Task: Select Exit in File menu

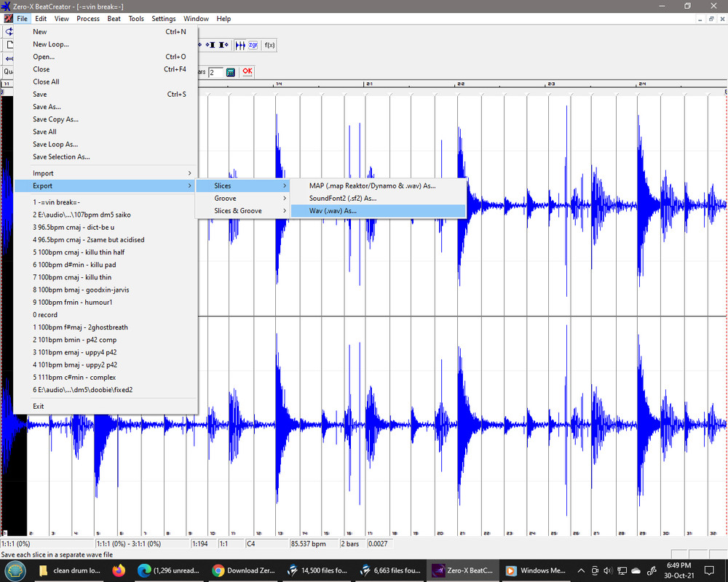Action: pyautogui.click(x=106, y=406)
